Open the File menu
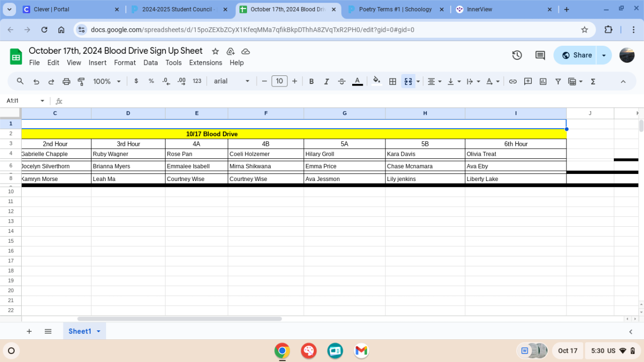The width and height of the screenshot is (644, 362). (34, 63)
